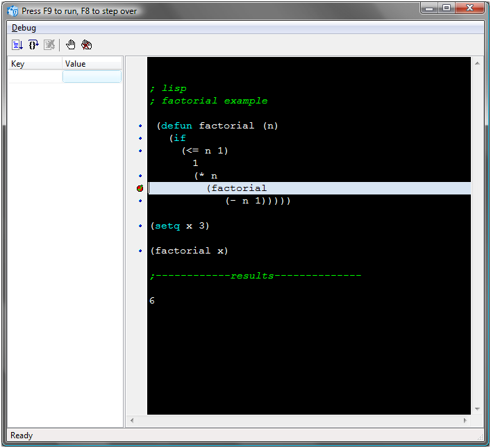Click the Value column header
The width and height of the screenshot is (491, 448).
[92, 64]
